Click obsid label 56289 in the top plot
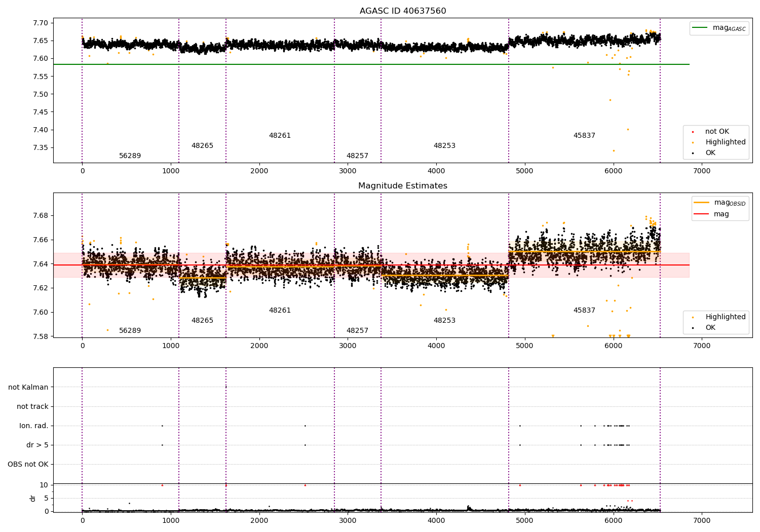This screenshot has width=760, height=532. click(x=130, y=156)
